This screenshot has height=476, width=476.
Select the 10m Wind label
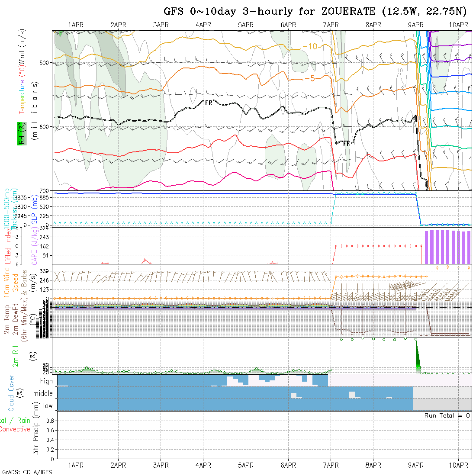click(x=6, y=283)
